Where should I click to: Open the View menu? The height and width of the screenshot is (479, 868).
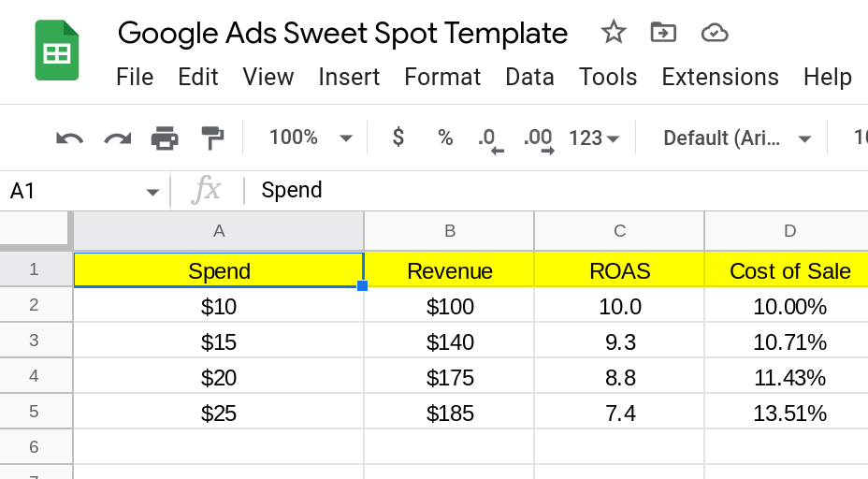click(x=268, y=77)
